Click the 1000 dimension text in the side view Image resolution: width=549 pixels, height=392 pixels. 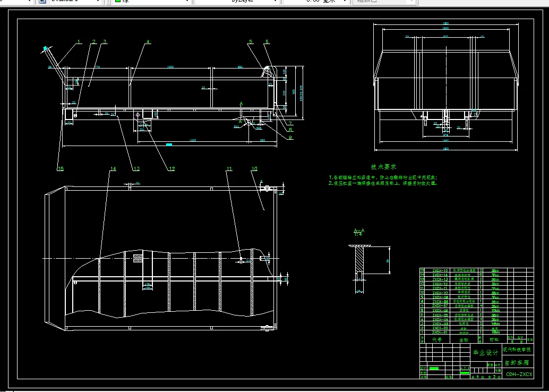(x=170, y=66)
